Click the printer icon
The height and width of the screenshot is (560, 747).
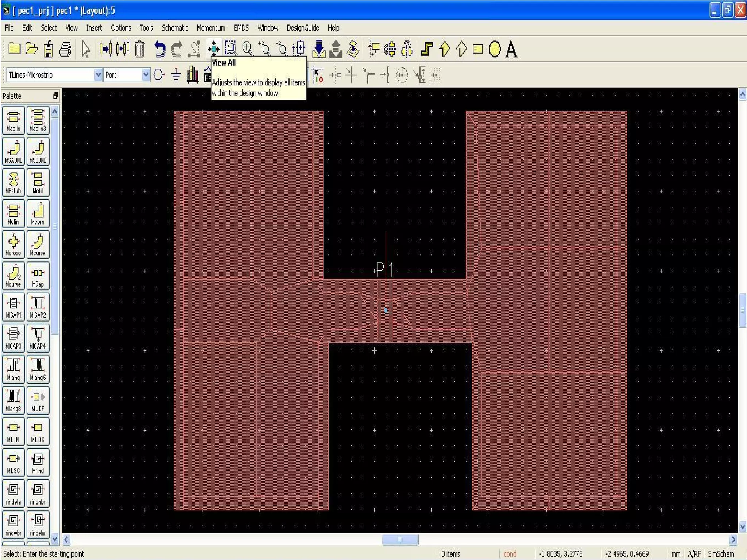(66, 49)
